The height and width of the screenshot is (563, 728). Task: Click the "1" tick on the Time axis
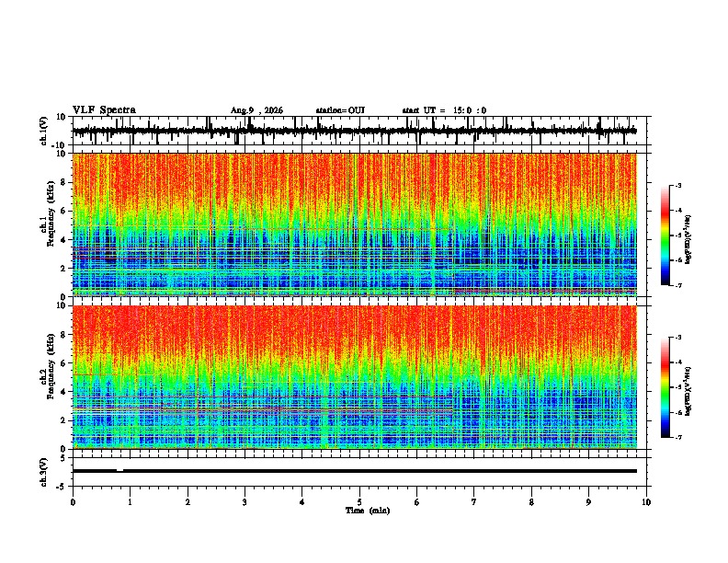click(x=130, y=502)
